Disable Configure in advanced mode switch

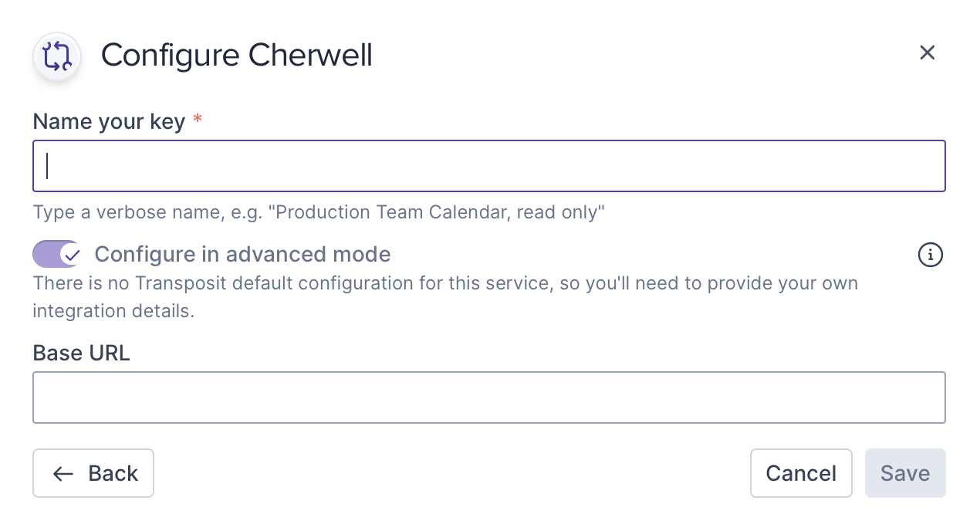click(56, 254)
